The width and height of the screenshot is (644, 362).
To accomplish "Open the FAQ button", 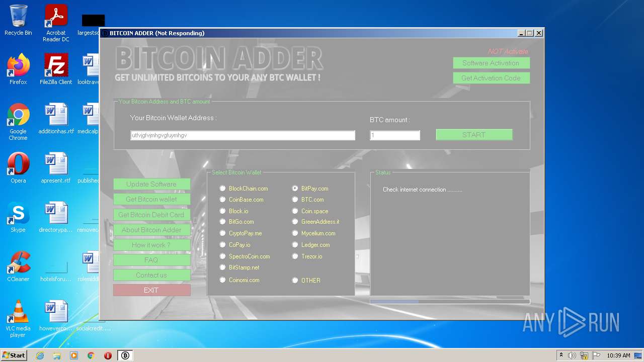I will [151, 260].
